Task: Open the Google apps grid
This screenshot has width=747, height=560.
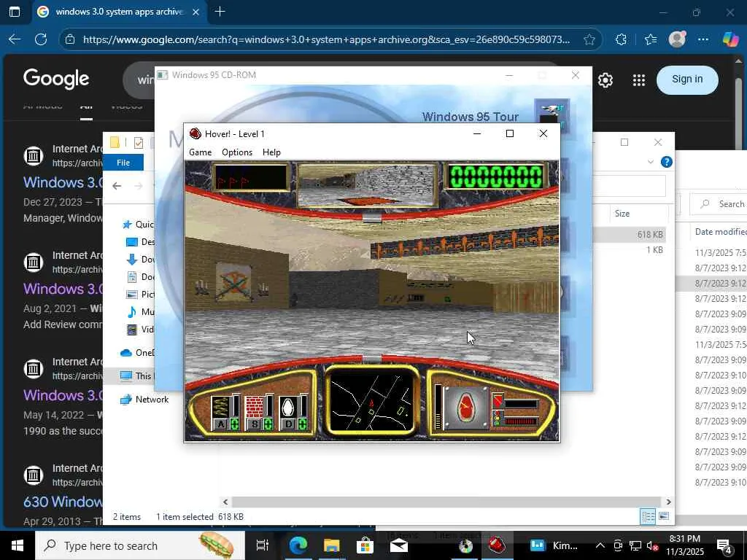Action: point(639,80)
